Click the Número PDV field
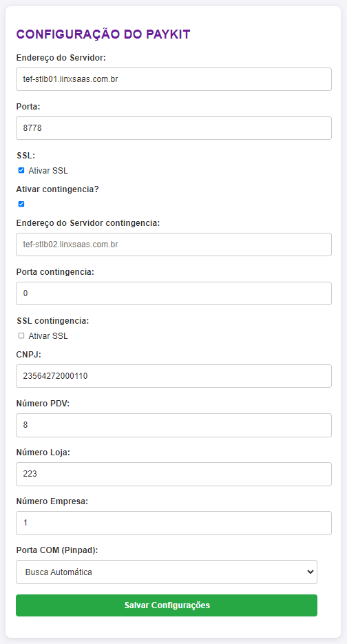Viewport: 347px width, 644px height. coord(173,425)
